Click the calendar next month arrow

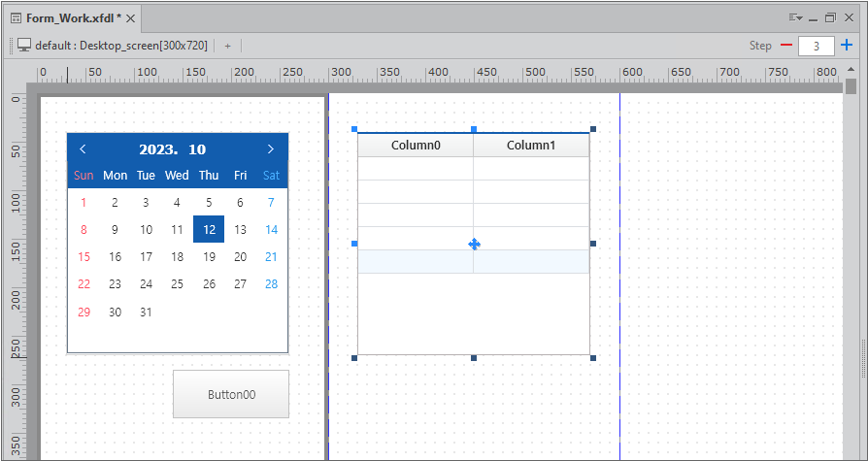point(270,149)
